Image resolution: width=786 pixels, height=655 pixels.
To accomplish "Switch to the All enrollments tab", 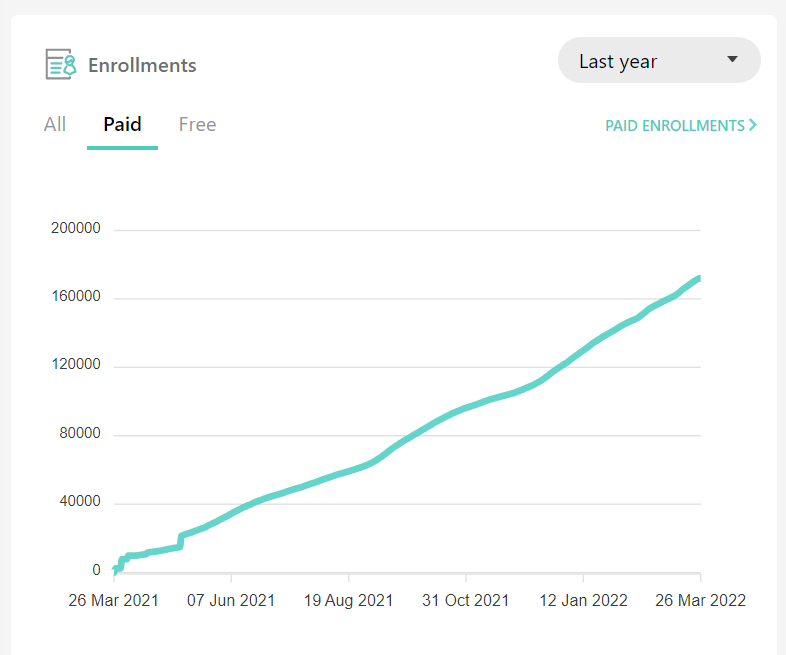I will click(x=55, y=125).
